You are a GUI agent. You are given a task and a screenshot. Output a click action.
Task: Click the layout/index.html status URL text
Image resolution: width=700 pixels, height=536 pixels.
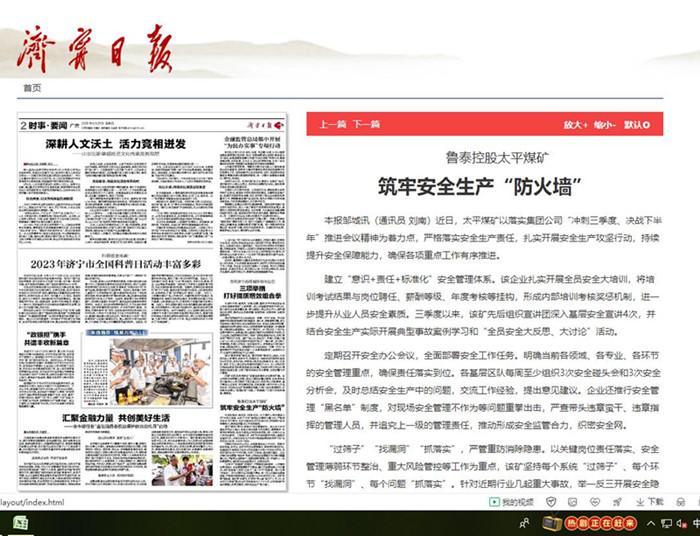[32, 503]
